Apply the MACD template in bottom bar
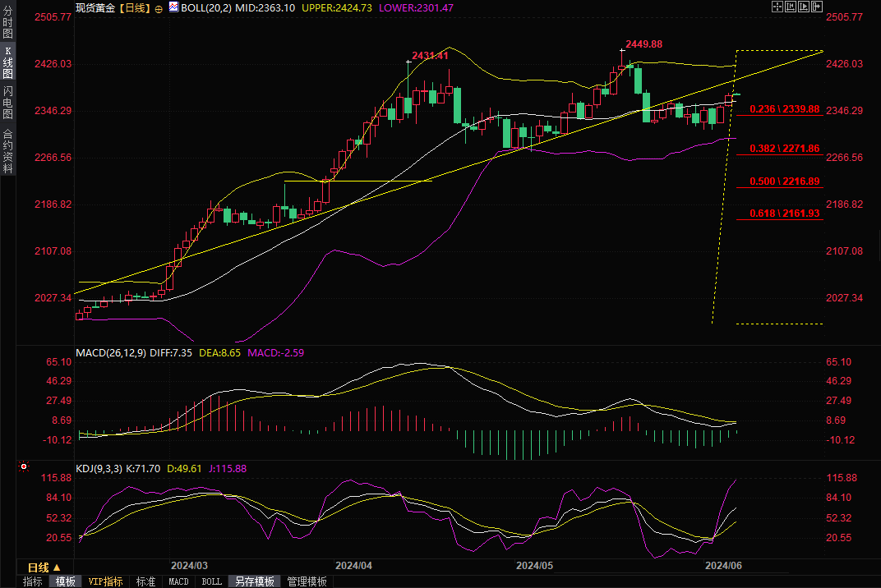 click(178, 581)
